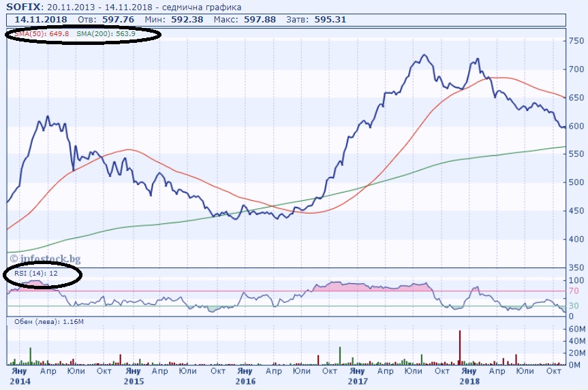Select the 2018 year marker on timeline
Viewport: 588px width, 390px height.
click(x=469, y=381)
